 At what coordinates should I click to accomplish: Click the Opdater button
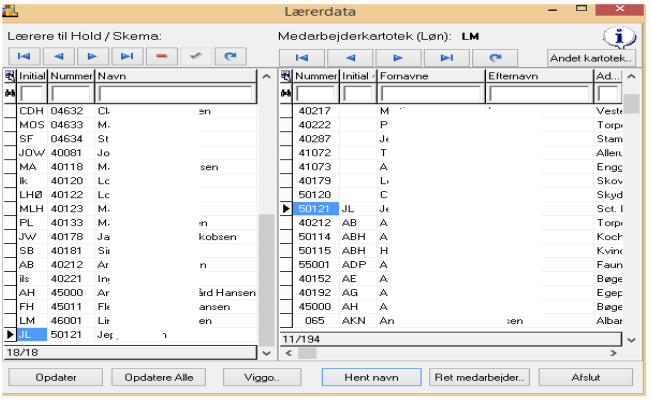click(x=56, y=377)
